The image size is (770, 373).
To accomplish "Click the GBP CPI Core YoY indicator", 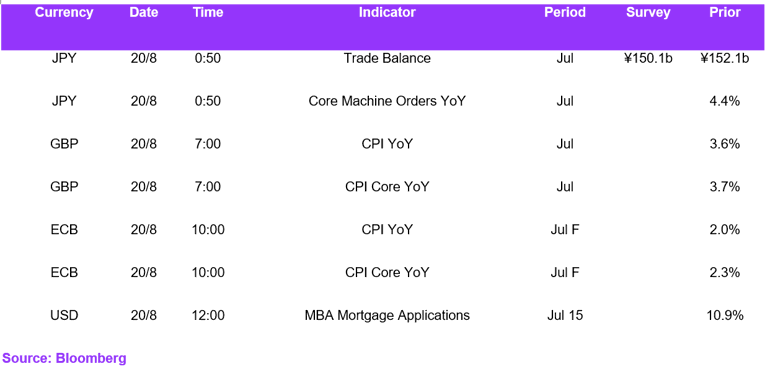I will [387, 187].
